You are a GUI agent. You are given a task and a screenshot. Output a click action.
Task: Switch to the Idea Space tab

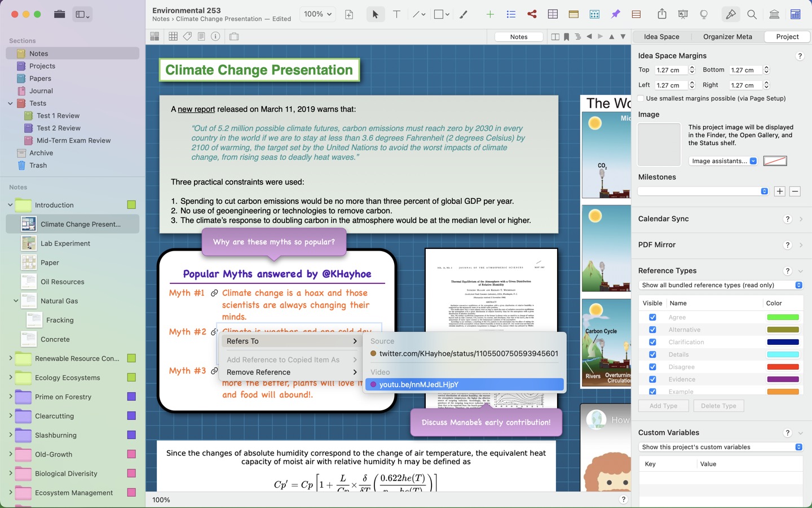coord(661,37)
